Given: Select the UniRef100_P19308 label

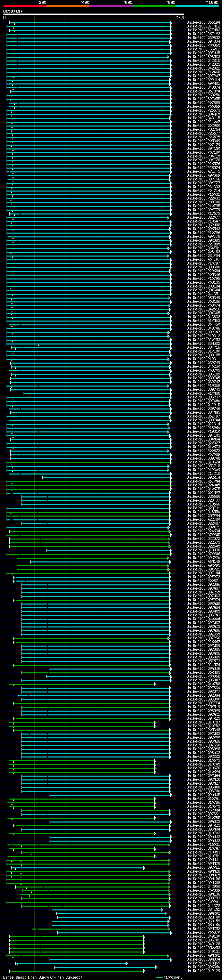Looking at the screenshot, I should (x=203, y=386).
